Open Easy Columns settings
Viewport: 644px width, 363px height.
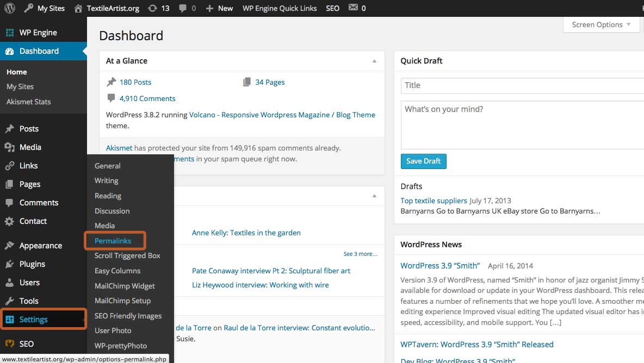tap(117, 271)
